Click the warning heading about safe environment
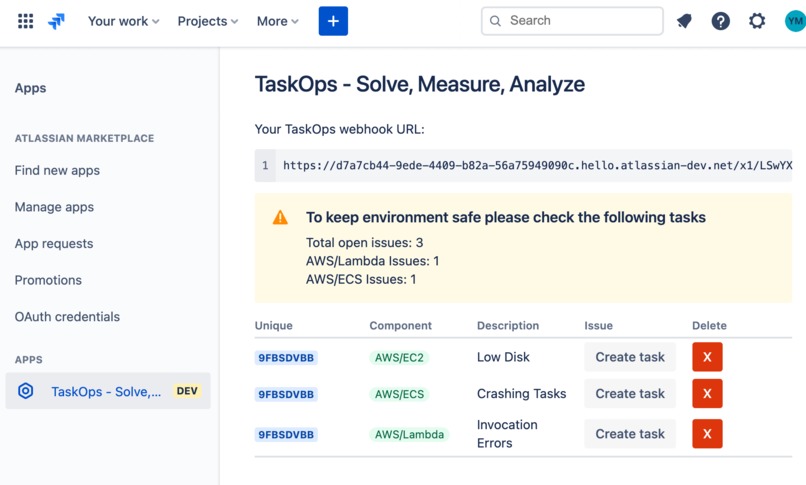 (506, 217)
